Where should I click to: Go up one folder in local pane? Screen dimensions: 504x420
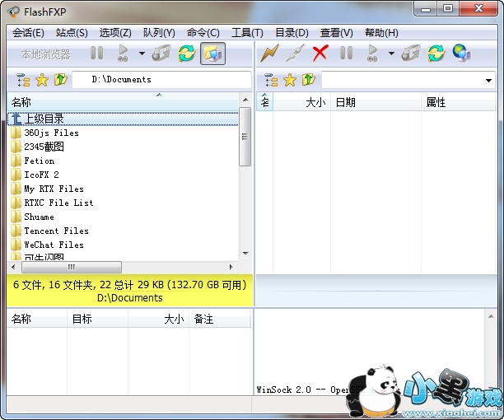click(x=60, y=80)
